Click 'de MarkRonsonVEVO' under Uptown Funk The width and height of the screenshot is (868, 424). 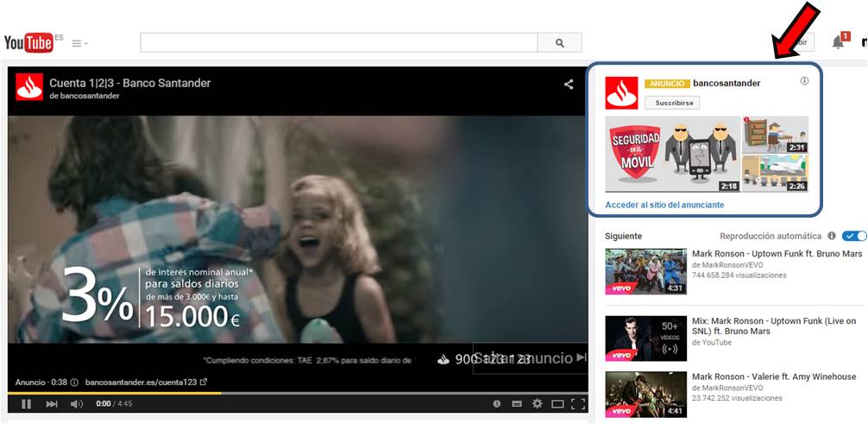727,265
